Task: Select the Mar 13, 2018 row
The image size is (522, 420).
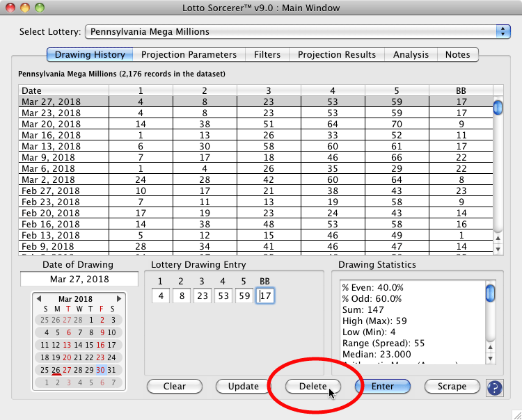Action: pyautogui.click(x=255, y=146)
